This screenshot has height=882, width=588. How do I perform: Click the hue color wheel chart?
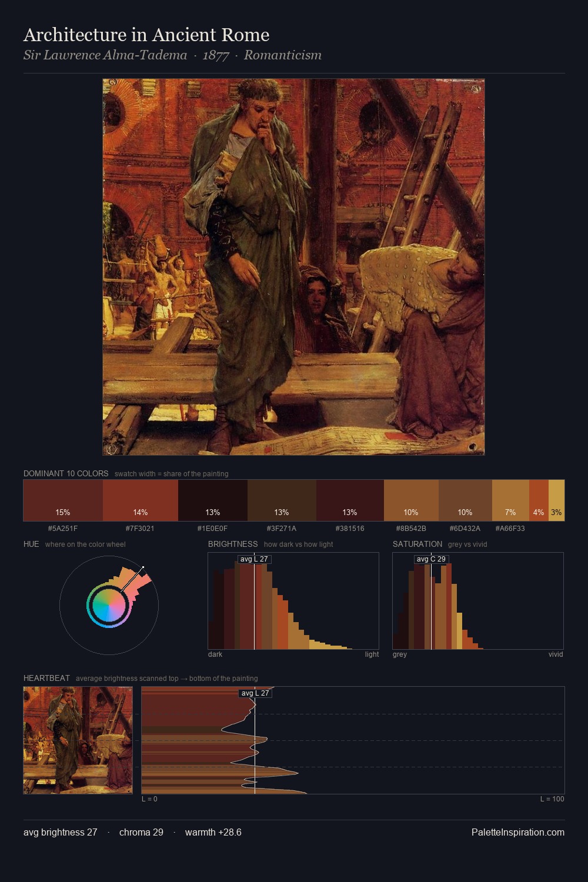click(109, 605)
